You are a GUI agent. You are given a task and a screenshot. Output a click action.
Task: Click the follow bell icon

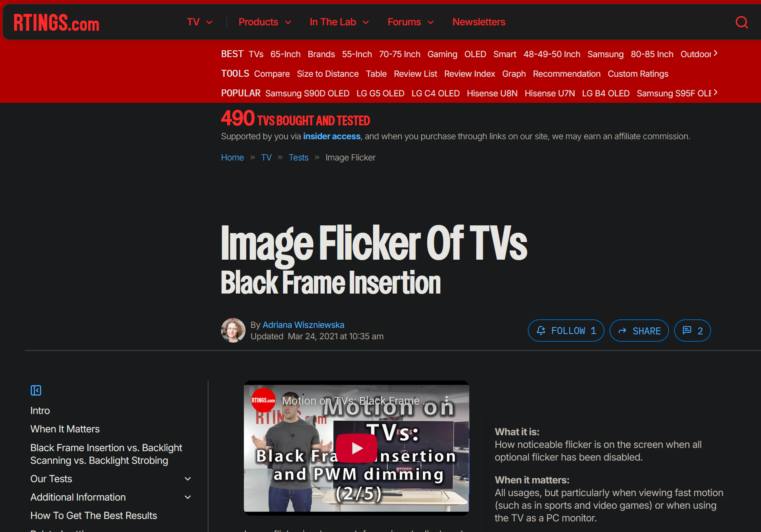541,330
